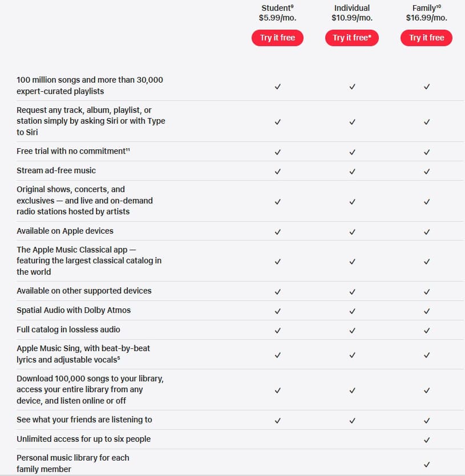The width and height of the screenshot is (465, 476).
Task: Click the Individual checkmark for Siri track requests
Action: (352, 121)
